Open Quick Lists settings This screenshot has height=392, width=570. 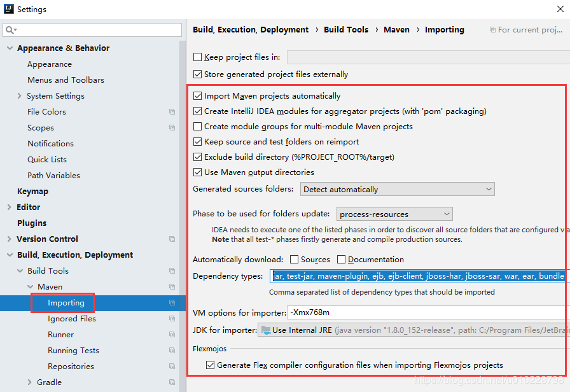[x=47, y=160]
